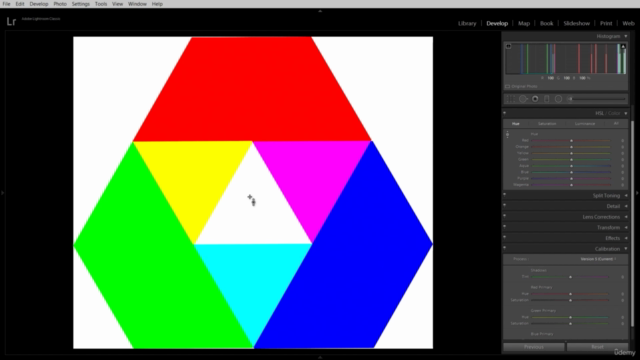Hide the right panel group arrow
The image size is (640, 360).
click(x=637, y=193)
